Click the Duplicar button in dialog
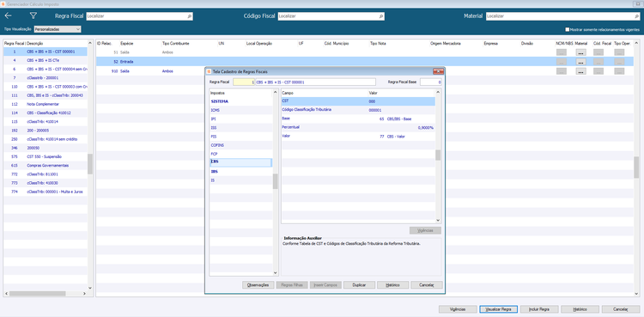 point(360,285)
